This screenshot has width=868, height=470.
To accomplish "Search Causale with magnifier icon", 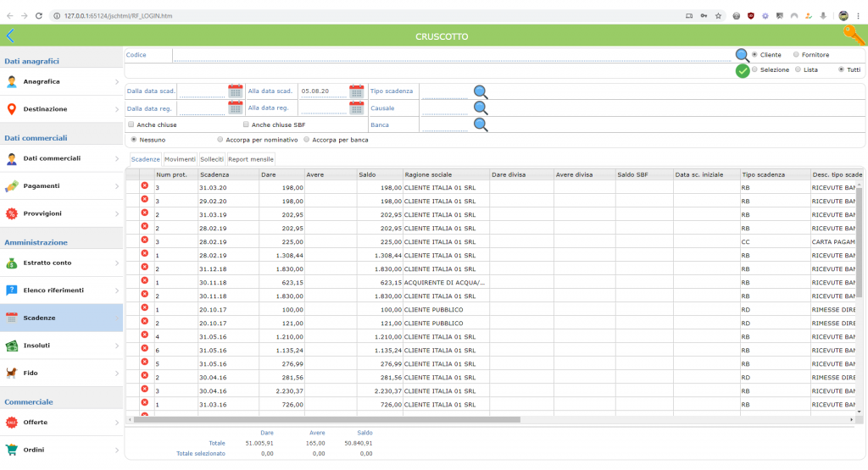I will [x=481, y=108].
